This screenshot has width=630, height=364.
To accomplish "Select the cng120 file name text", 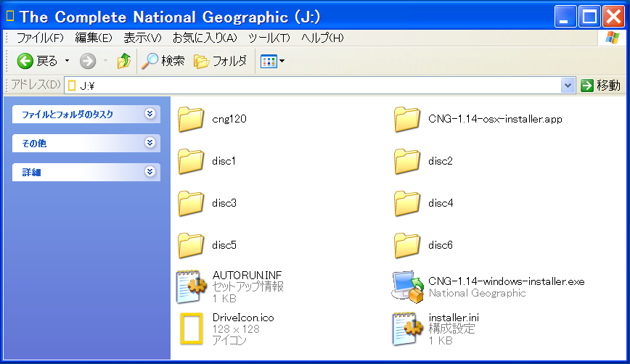I will pos(229,119).
